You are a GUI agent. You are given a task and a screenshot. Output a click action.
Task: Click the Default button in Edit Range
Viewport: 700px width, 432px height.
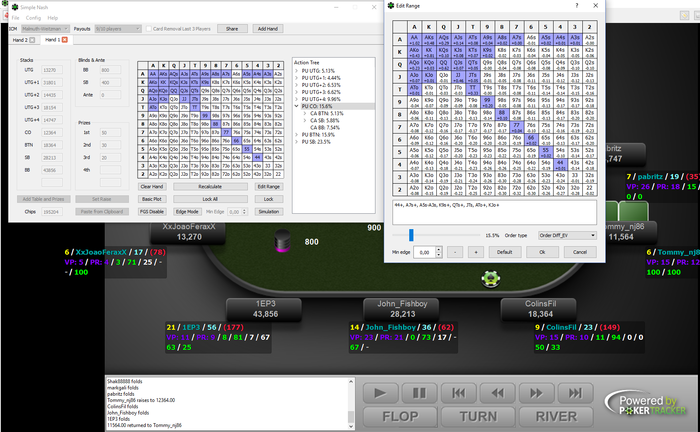(x=504, y=252)
